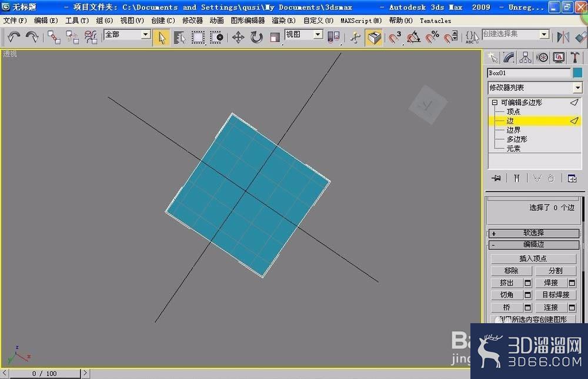
Task: Click the time slider showing 0 / 100
Action: 45,373
